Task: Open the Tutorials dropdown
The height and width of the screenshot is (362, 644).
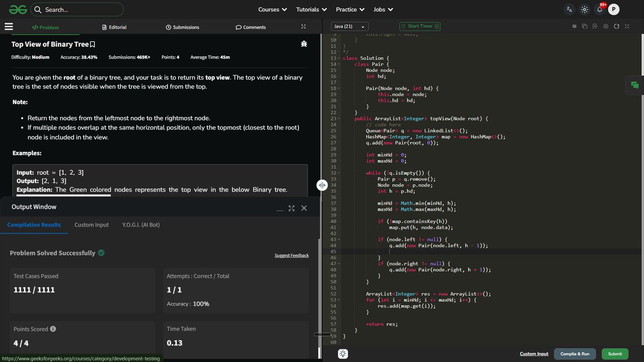Action: pyautogui.click(x=312, y=10)
